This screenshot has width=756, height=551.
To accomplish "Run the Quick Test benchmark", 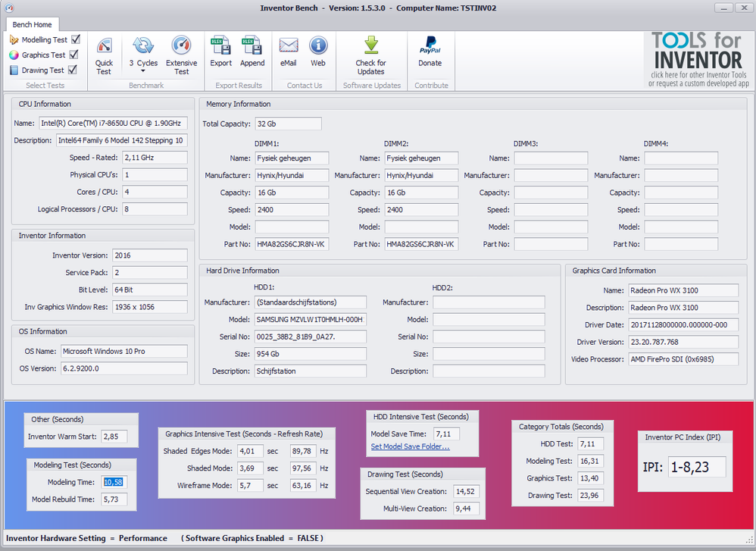I will tap(104, 57).
